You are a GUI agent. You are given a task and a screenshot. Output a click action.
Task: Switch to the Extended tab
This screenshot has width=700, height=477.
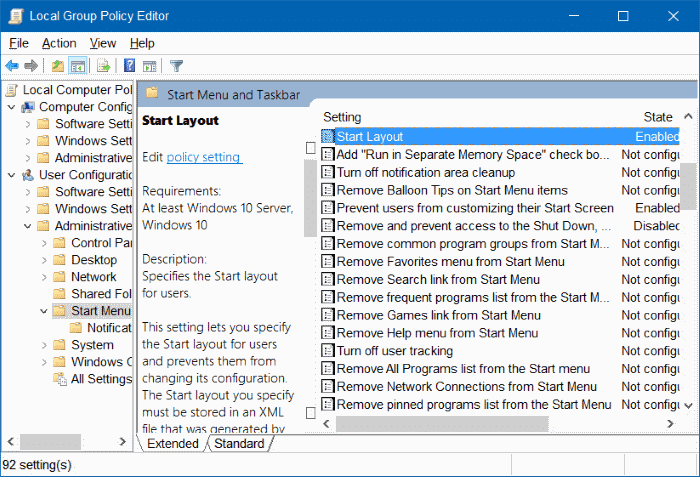tap(173, 444)
